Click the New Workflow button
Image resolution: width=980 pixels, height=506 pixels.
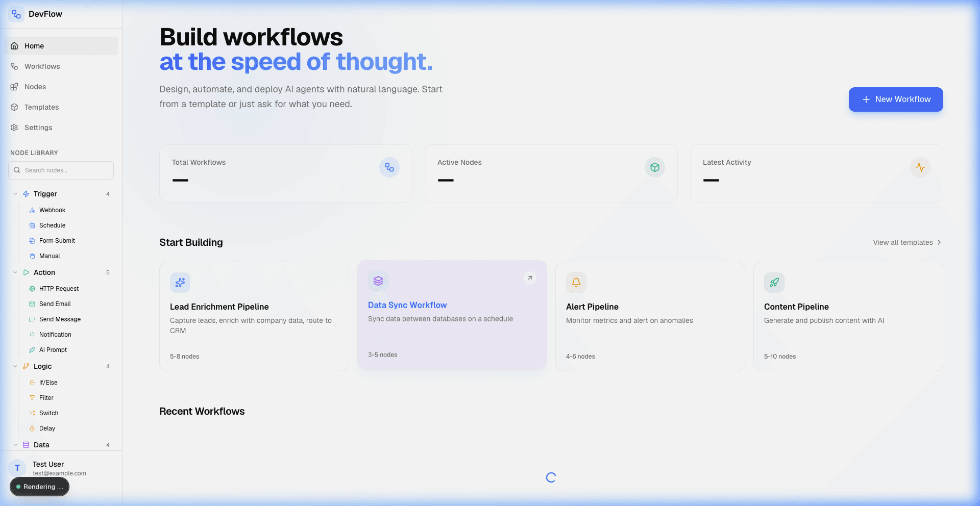[x=895, y=99]
